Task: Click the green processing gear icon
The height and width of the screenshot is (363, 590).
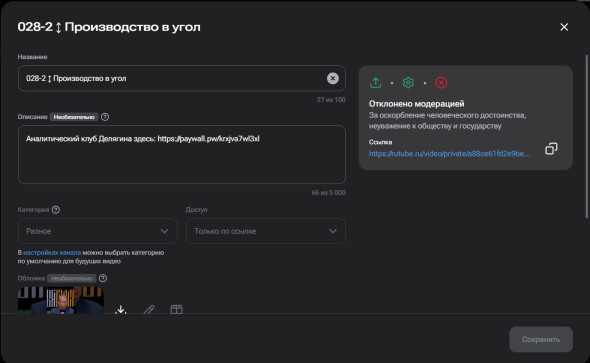Action: click(x=408, y=82)
